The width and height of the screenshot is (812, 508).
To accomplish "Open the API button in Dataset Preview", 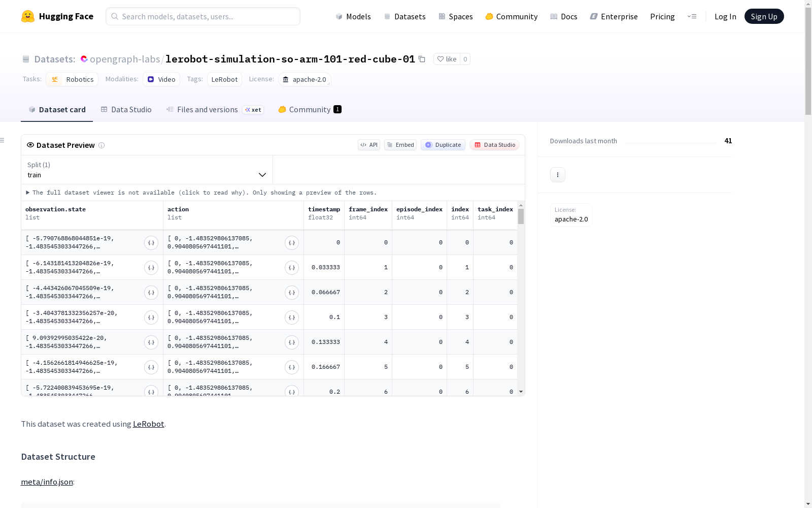I will click(x=369, y=145).
